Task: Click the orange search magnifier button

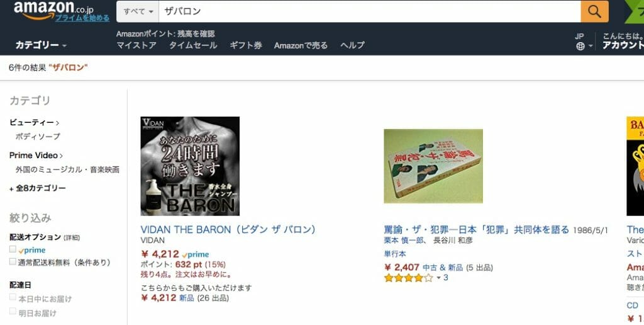Action: pyautogui.click(x=594, y=11)
